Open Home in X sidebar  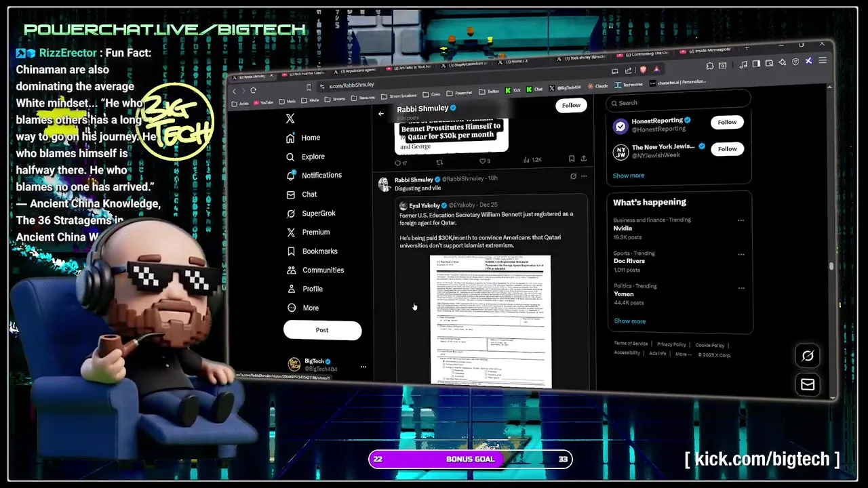coord(303,138)
